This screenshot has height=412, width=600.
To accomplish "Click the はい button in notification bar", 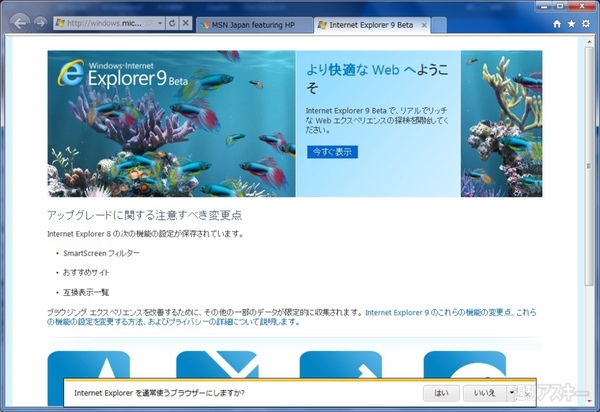I will pyautogui.click(x=441, y=393).
